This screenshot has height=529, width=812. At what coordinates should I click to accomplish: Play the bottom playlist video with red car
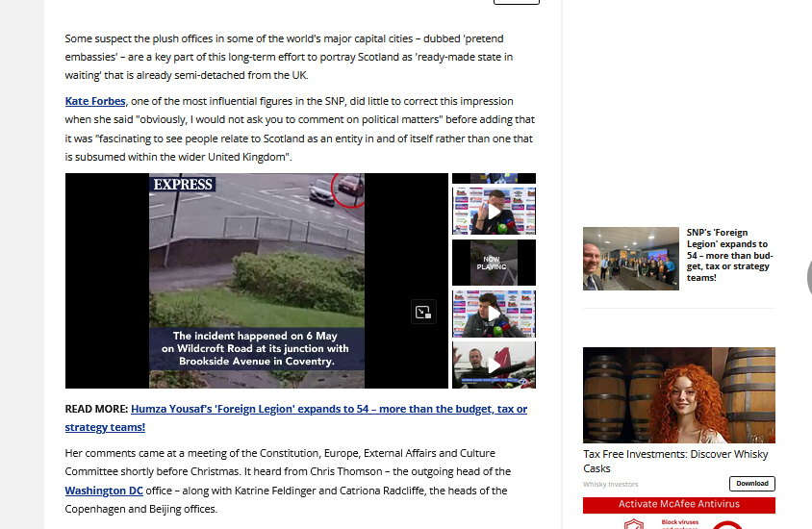495,365
